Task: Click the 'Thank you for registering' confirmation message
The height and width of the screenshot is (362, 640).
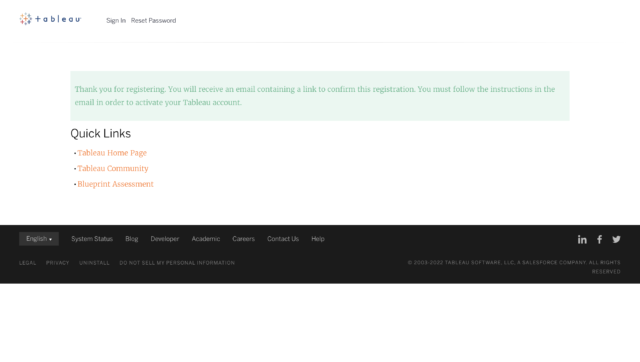Action: [x=320, y=96]
